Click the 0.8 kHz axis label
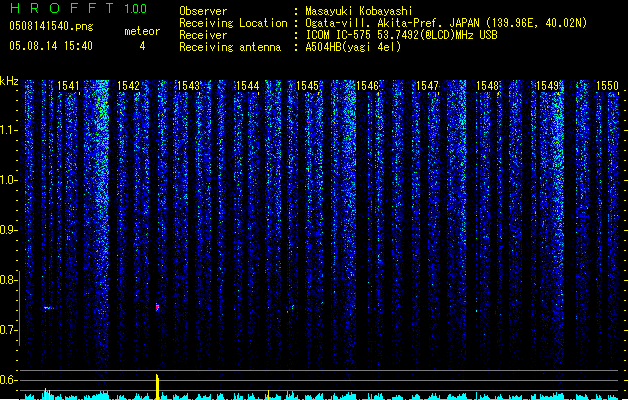This screenshot has width=629, height=400. [8, 280]
